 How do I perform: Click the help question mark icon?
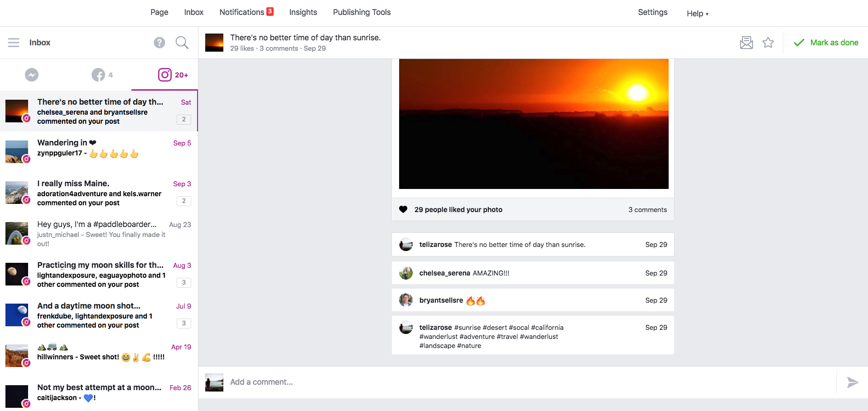159,43
